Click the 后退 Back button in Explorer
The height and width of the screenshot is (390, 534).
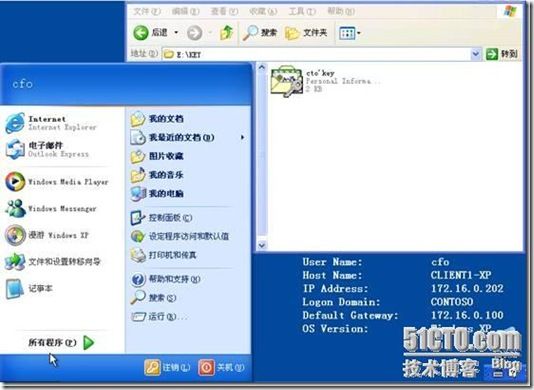[x=151, y=33]
